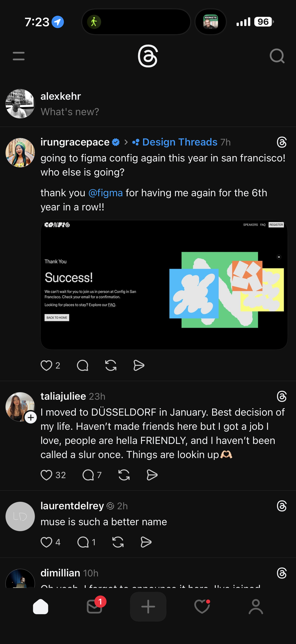
Task: Tap the search magnifier icon
Action: click(x=277, y=56)
